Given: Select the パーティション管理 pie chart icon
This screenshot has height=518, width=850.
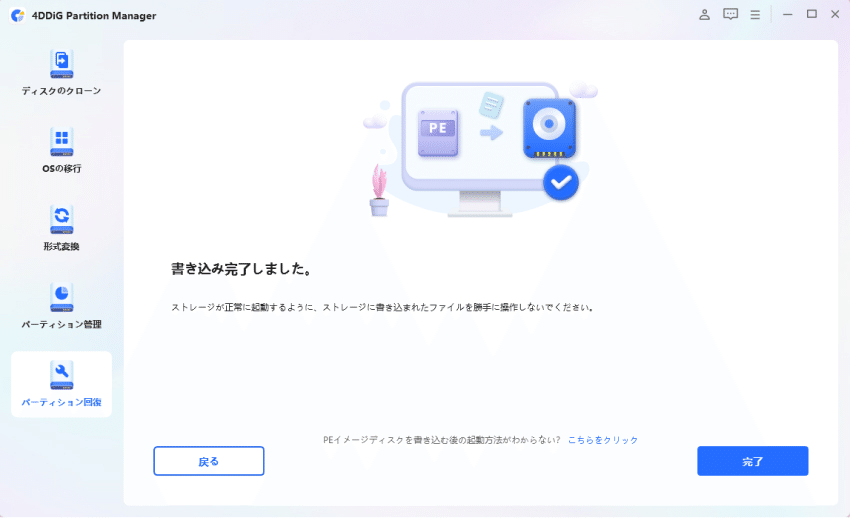Looking at the screenshot, I should [62, 297].
